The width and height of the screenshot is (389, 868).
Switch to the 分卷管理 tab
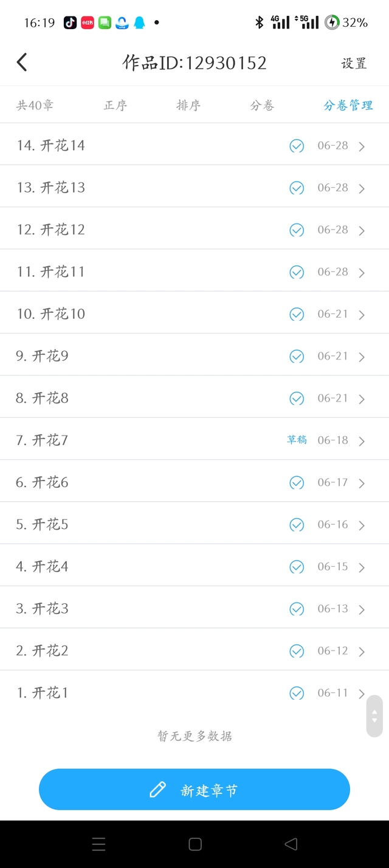click(348, 105)
